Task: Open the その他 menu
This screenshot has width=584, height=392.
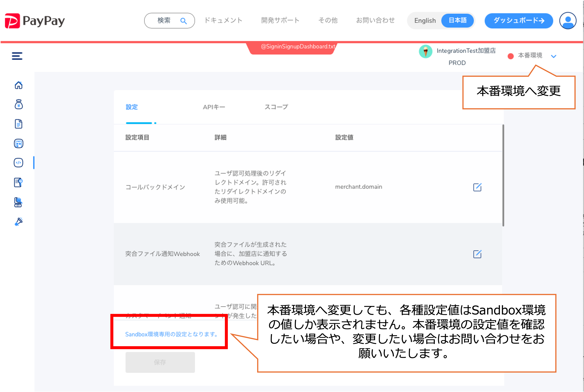Action: (328, 20)
